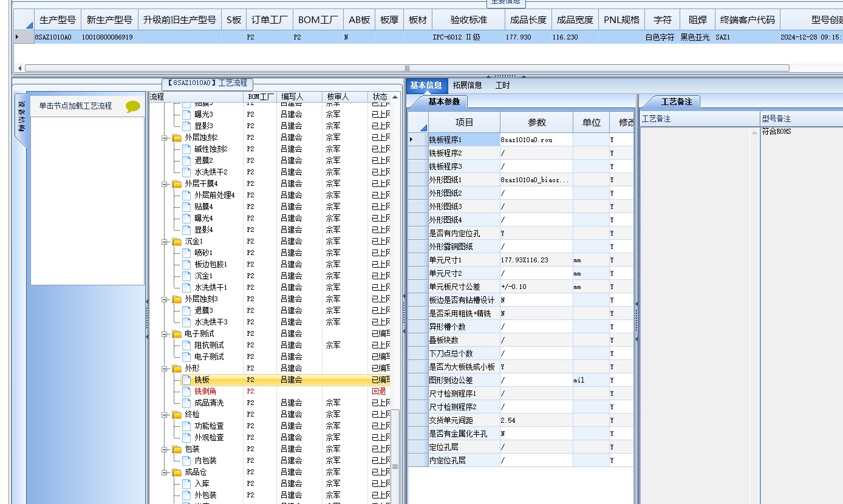Click the document icon of 铣倒角
Viewport: 843px width, 504px height.
tap(186, 392)
